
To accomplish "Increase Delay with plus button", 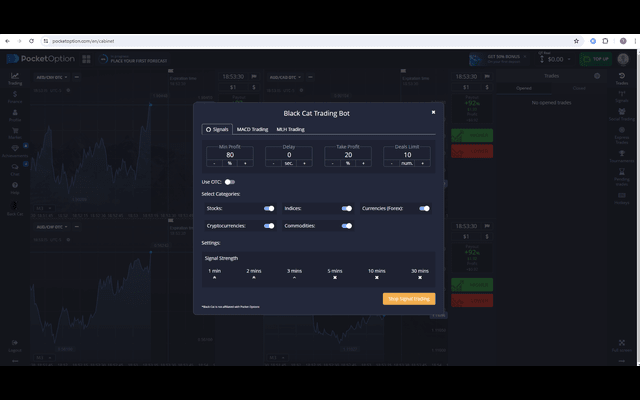I will tap(304, 163).
